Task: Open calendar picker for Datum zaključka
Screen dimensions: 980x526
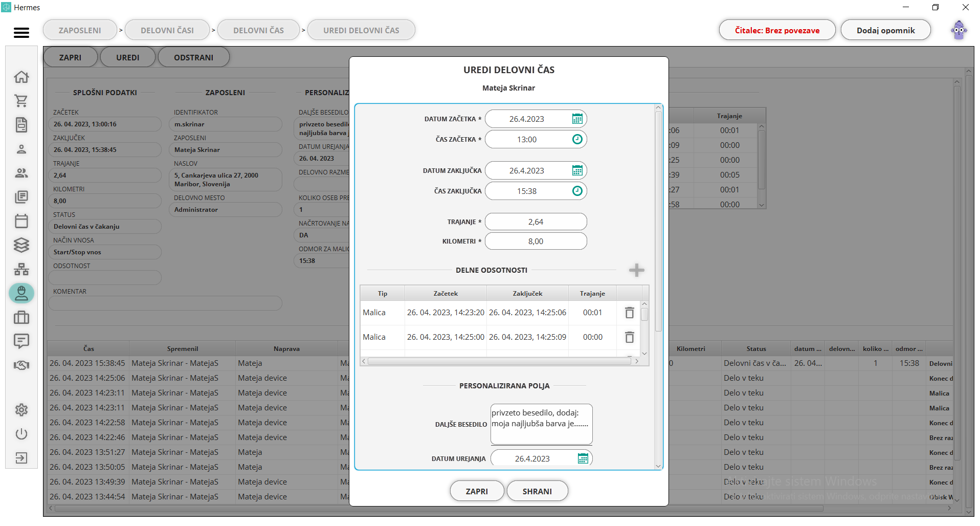Action: [577, 170]
